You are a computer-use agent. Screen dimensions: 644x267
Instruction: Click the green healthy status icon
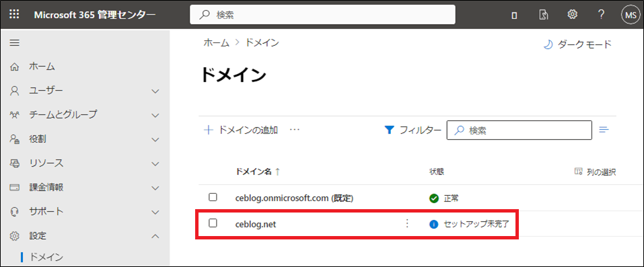click(x=433, y=199)
